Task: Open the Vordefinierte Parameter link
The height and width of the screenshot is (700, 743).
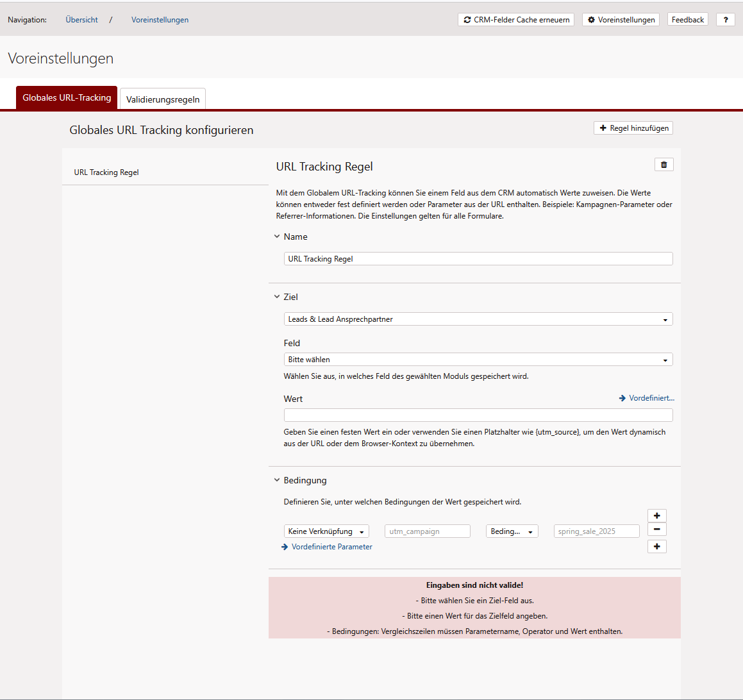Action: tap(331, 547)
